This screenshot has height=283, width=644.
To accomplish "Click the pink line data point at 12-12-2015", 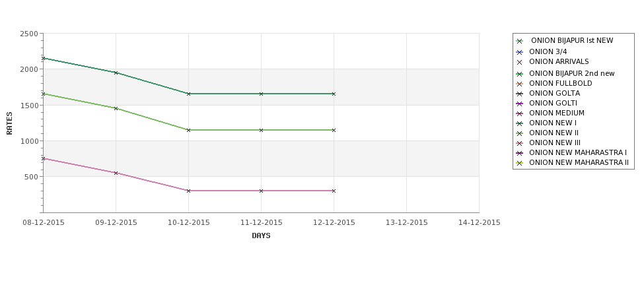I will pos(334,191).
